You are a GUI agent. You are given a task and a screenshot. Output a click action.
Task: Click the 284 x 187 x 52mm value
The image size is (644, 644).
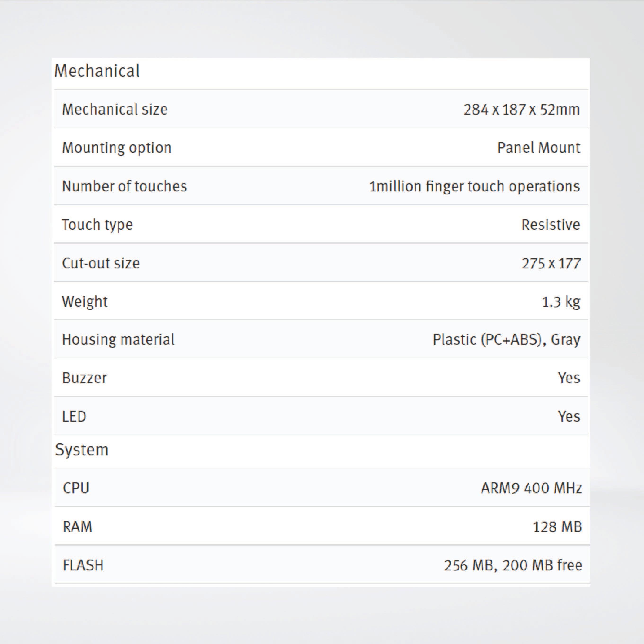pyautogui.click(x=521, y=109)
